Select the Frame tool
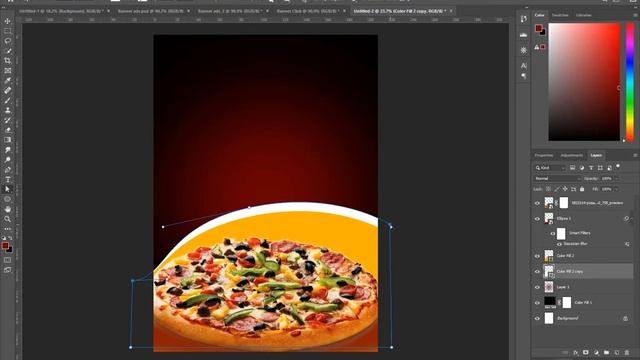Image resolution: width=640 pixels, height=360 pixels. click(7, 71)
